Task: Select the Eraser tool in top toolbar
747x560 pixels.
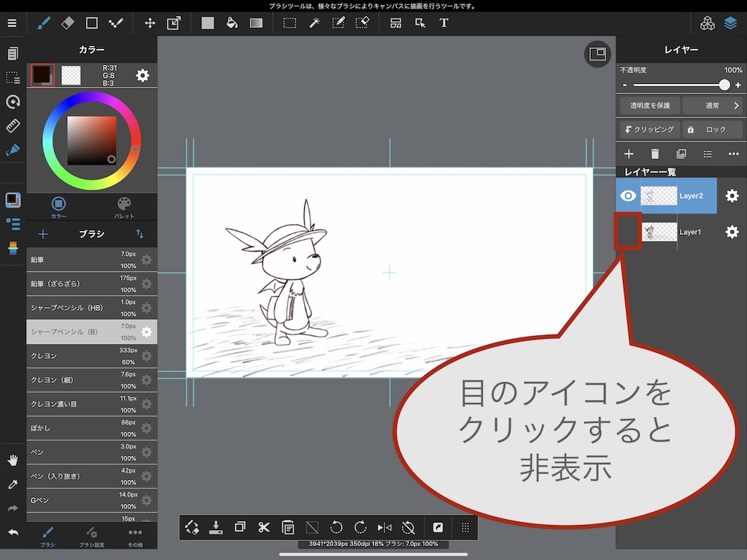Action: pyautogui.click(x=68, y=23)
